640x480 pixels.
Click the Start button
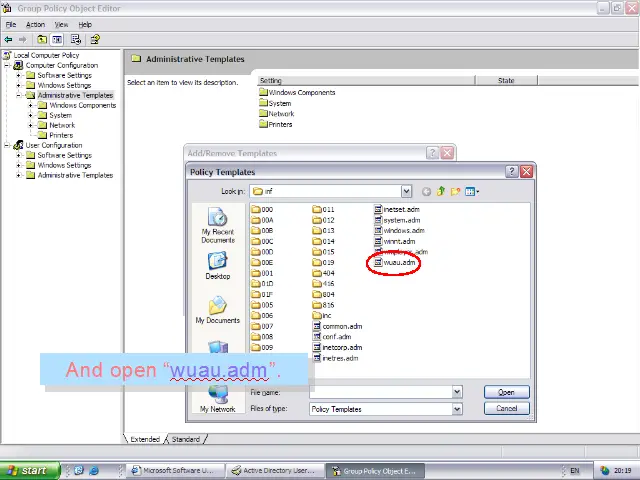(29, 471)
